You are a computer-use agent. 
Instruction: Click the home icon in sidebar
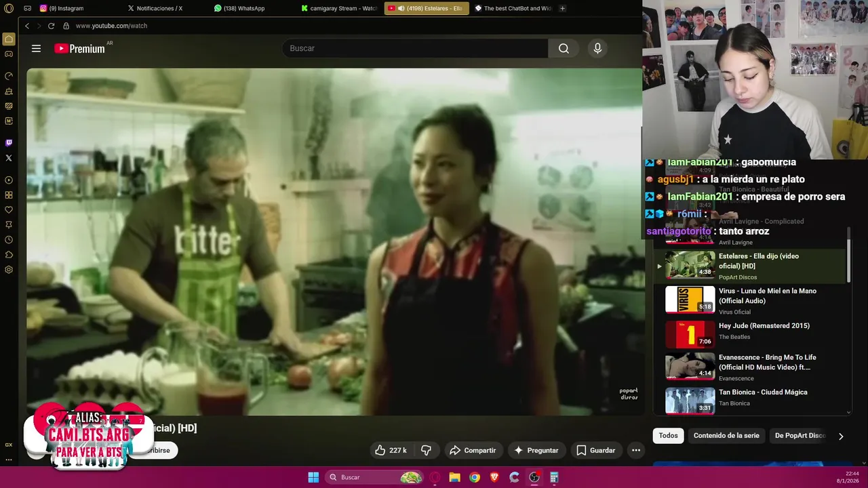pyautogui.click(x=9, y=39)
